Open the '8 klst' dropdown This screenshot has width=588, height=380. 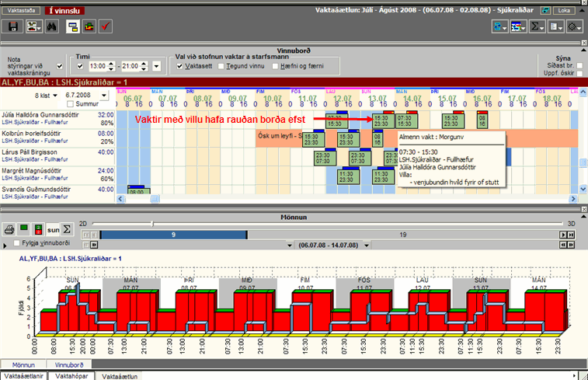pos(55,96)
